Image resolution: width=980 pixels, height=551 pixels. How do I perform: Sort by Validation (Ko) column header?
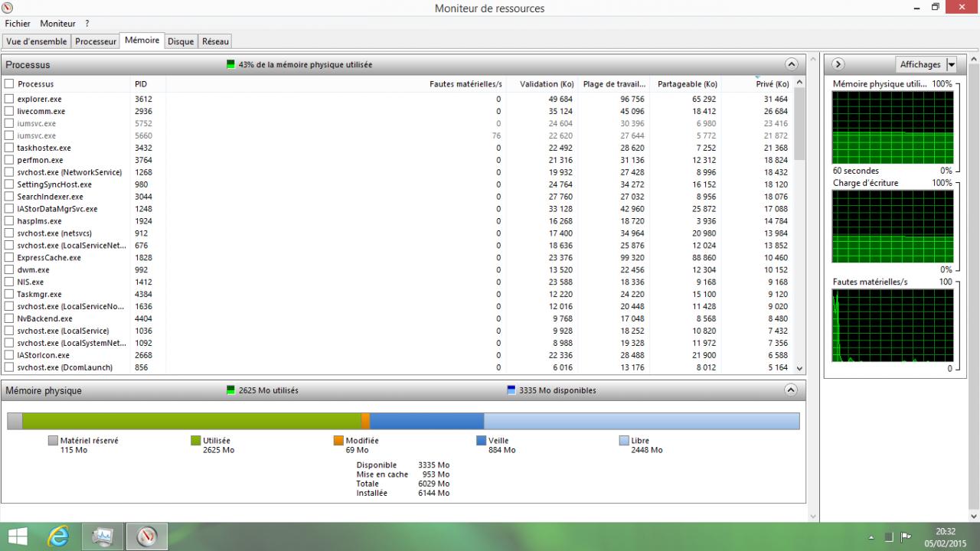pos(542,83)
